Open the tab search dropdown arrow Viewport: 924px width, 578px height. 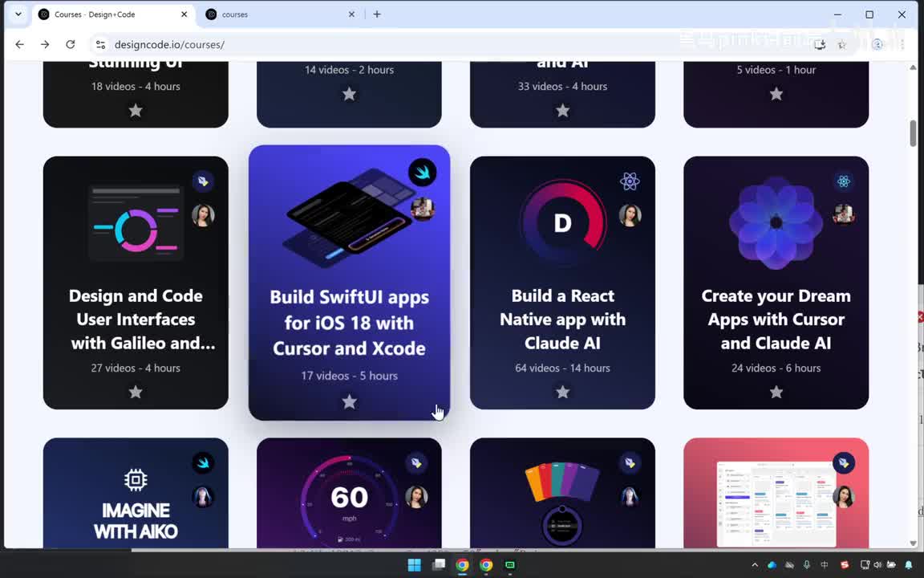pos(18,14)
